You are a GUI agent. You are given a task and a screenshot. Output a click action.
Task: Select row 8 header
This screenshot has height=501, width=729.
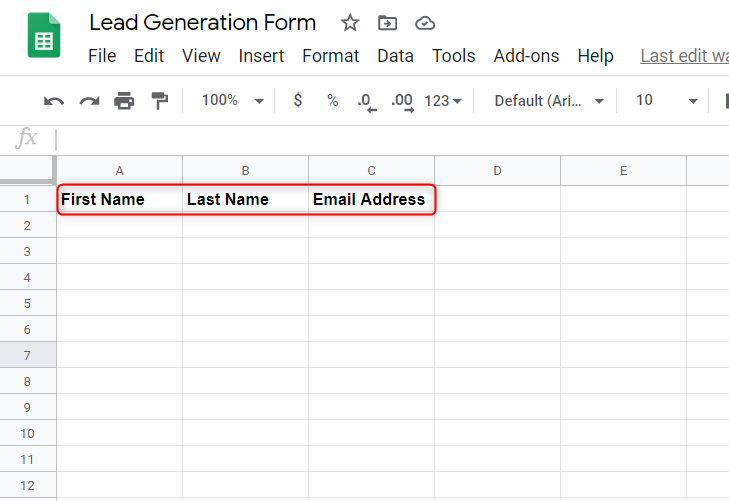coord(27,382)
